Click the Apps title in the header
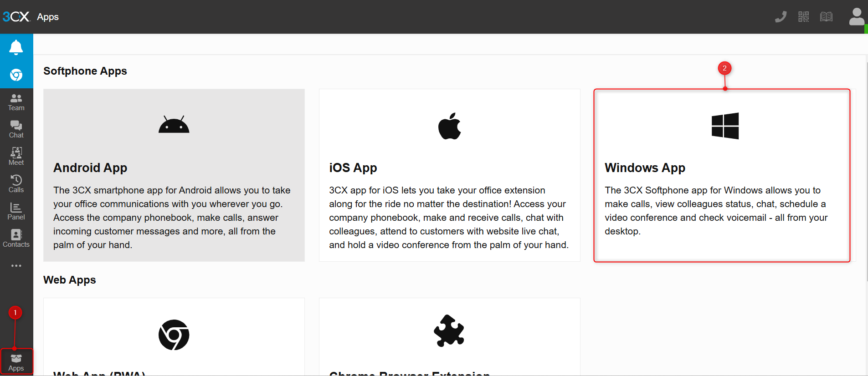The image size is (868, 376). coord(48,17)
